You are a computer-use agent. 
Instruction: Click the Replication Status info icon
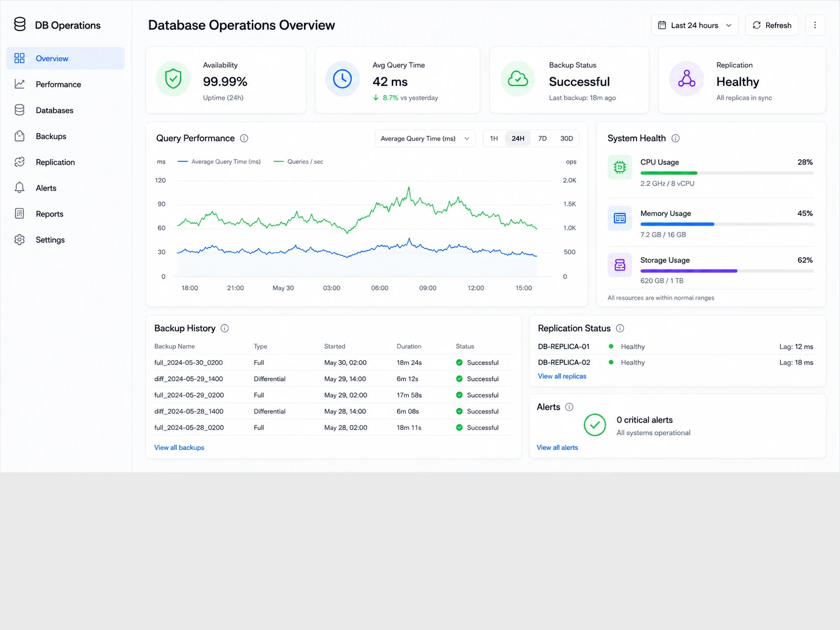click(x=620, y=328)
